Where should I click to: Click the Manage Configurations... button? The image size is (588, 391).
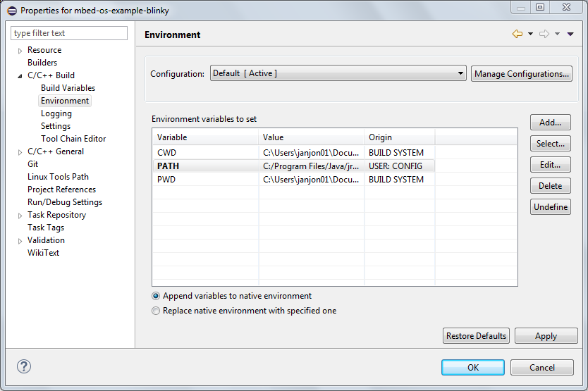tap(521, 73)
